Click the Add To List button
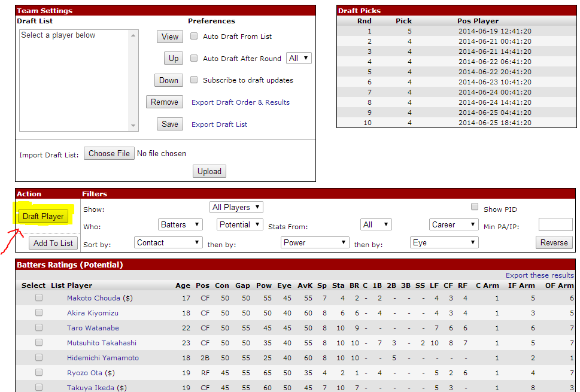Viewport: 580px width, 392px height. [53, 243]
